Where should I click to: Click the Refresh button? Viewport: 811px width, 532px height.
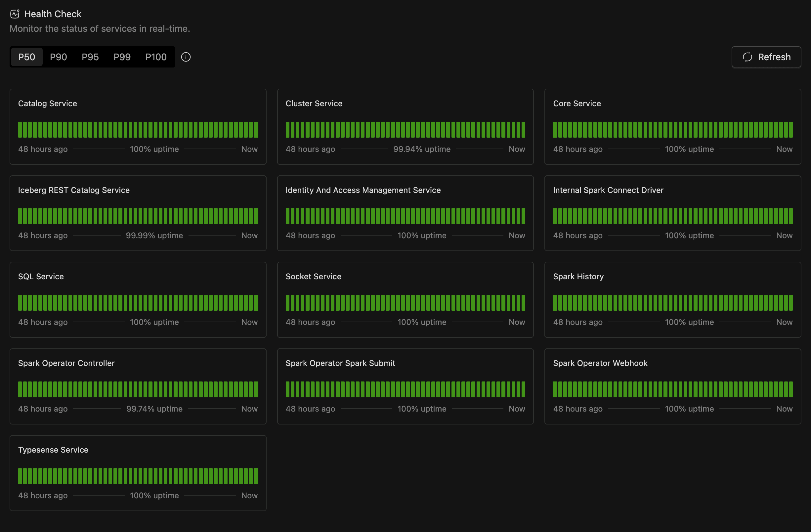click(766, 57)
